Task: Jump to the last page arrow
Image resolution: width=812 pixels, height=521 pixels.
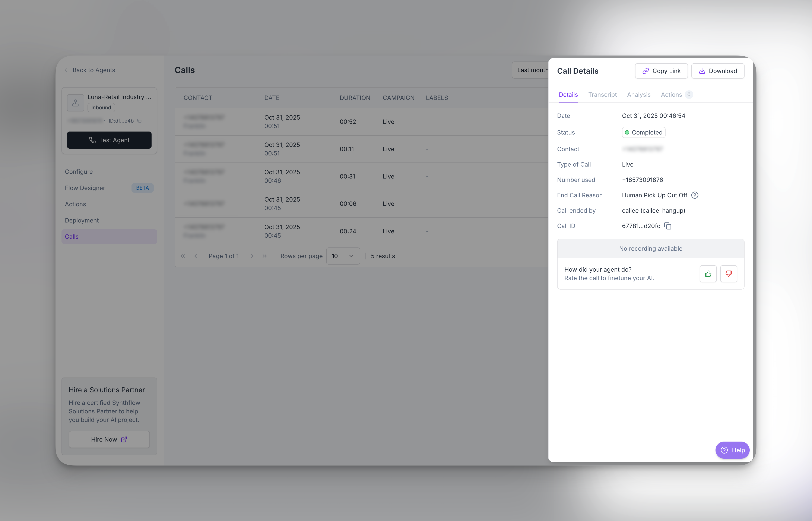Action: [x=264, y=256]
